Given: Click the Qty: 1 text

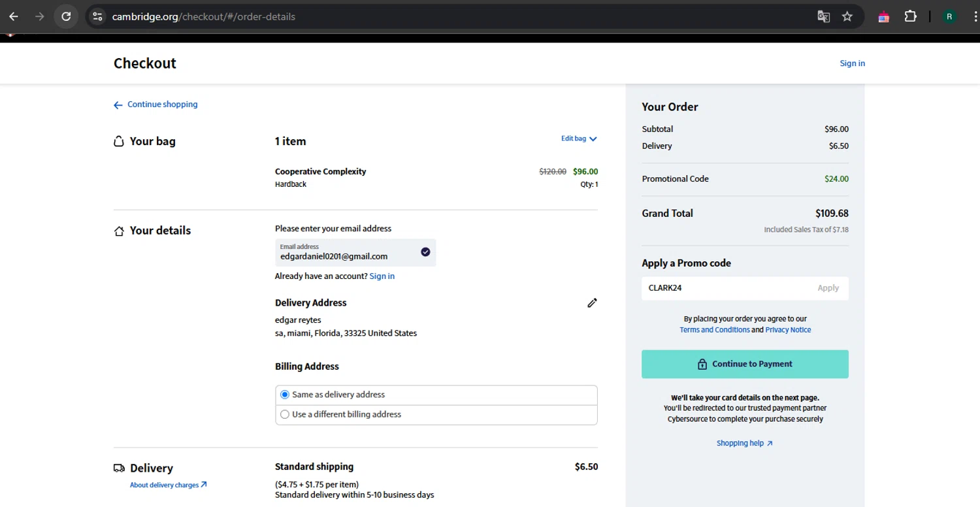Looking at the screenshot, I should coord(589,185).
